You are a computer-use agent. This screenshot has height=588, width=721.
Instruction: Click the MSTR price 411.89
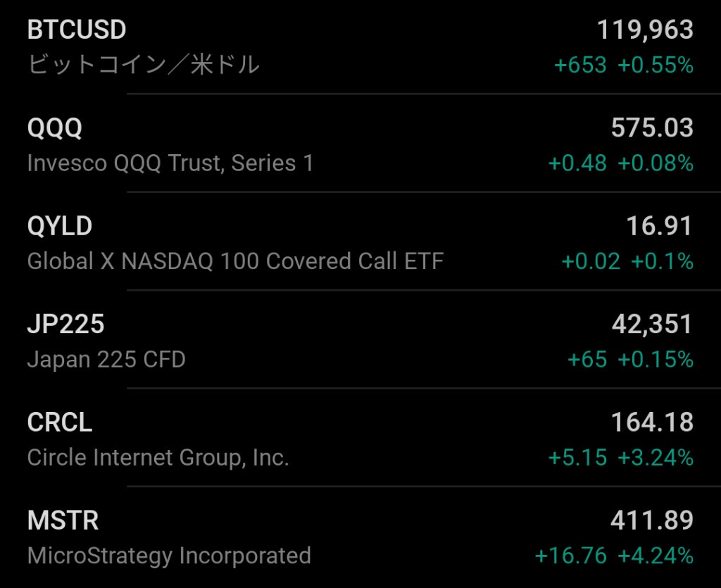coord(652,520)
